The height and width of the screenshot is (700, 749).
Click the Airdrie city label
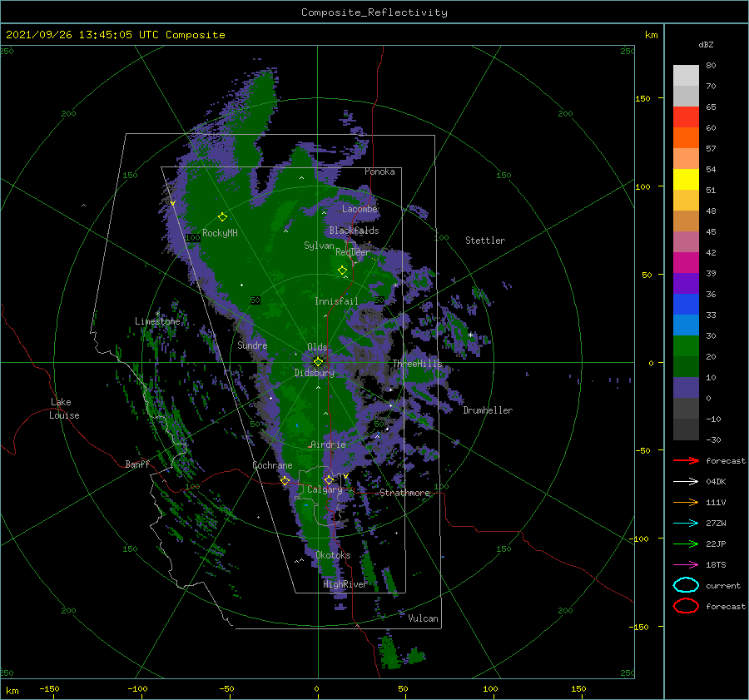point(328,444)
